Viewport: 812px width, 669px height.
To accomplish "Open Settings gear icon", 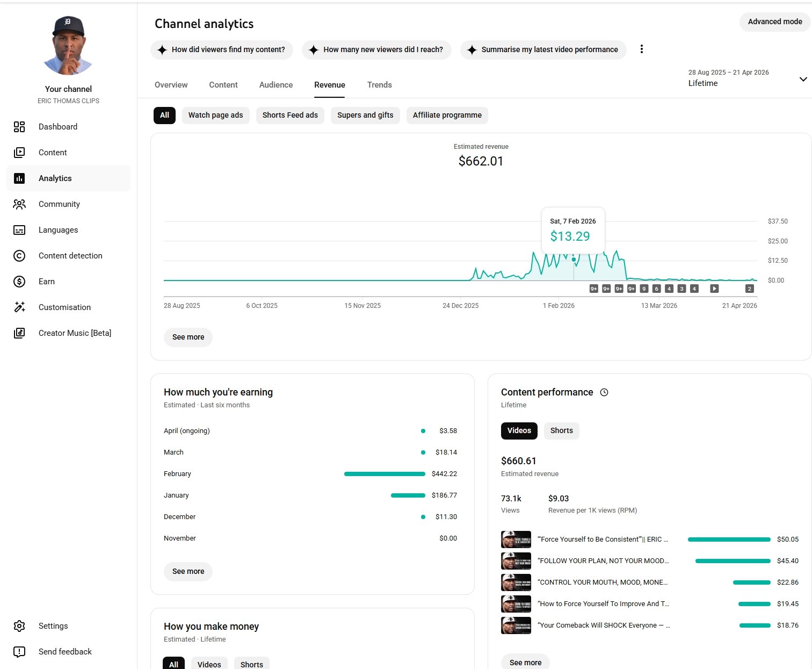I will 19,626.
